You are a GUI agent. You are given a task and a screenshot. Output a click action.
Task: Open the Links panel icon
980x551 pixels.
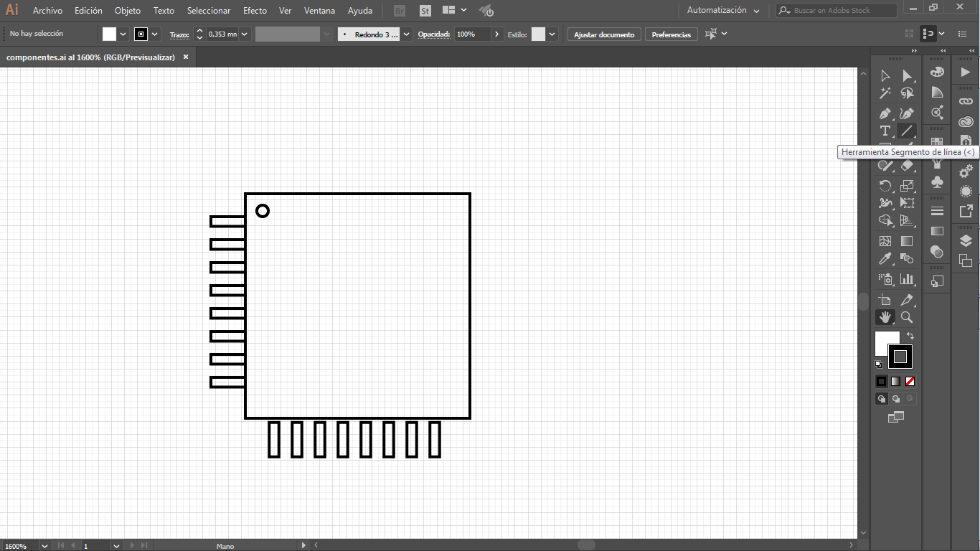tap(966, 102)
